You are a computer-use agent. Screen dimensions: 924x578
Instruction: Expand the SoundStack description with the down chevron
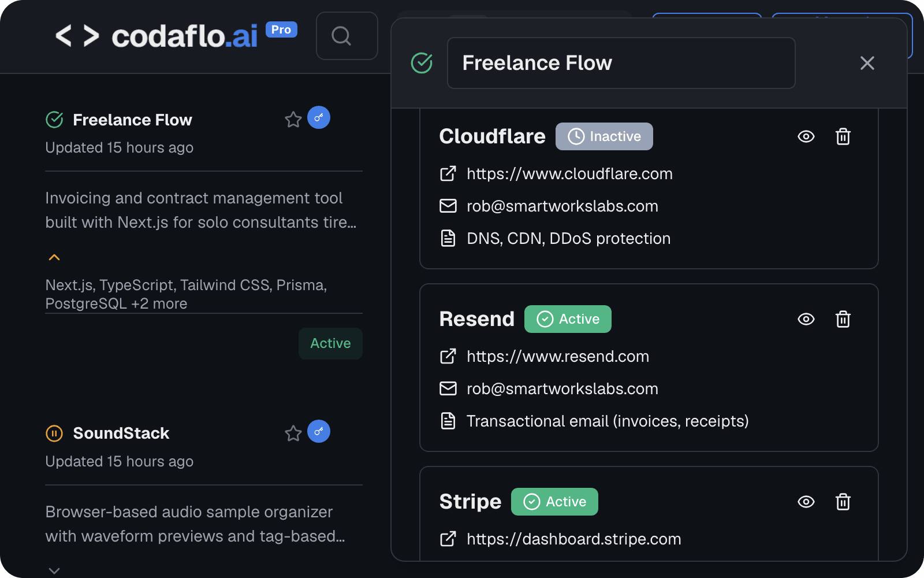54,570
